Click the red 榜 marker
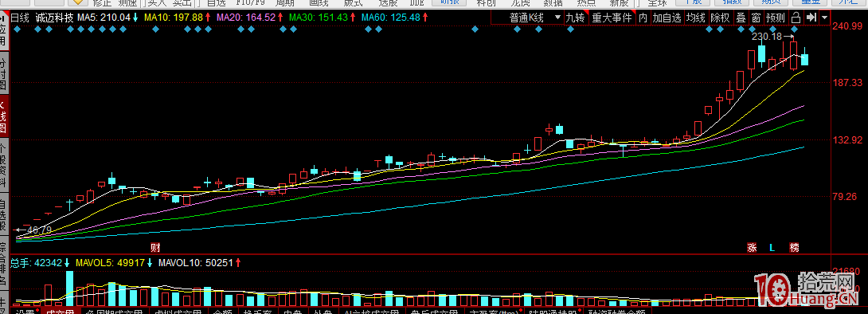The image size is (868, 314). (795, 247)
